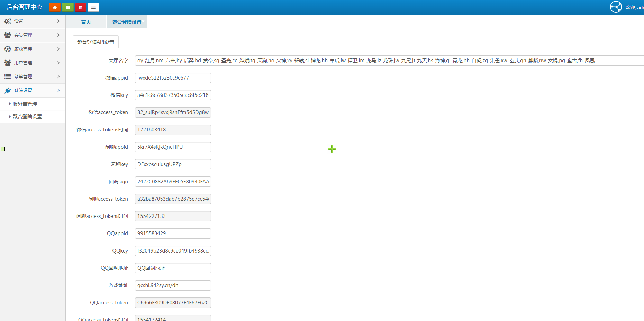Click the soccer ball icon beside 游戏管理
The image size is (644, 321).
pyautogui.click(x=8, y=49)
